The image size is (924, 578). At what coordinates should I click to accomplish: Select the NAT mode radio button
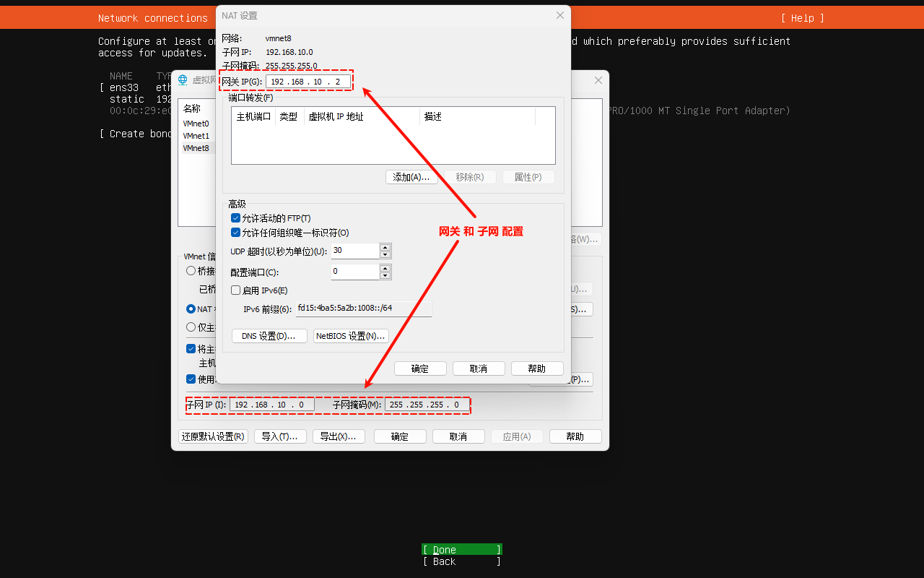191,309
